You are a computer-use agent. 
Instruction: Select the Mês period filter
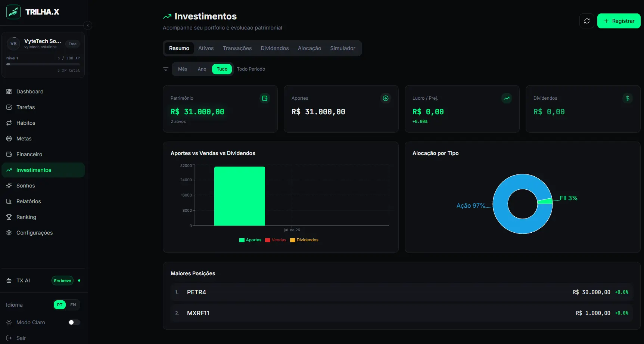point(183,69)
